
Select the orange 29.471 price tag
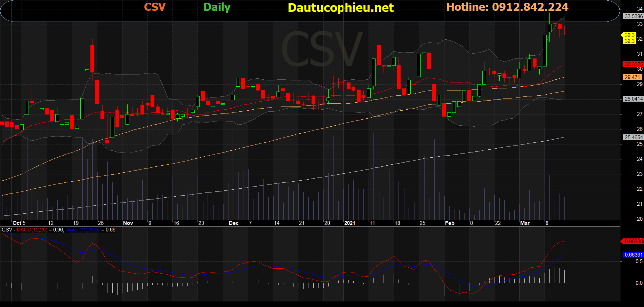tap(632, 77)
